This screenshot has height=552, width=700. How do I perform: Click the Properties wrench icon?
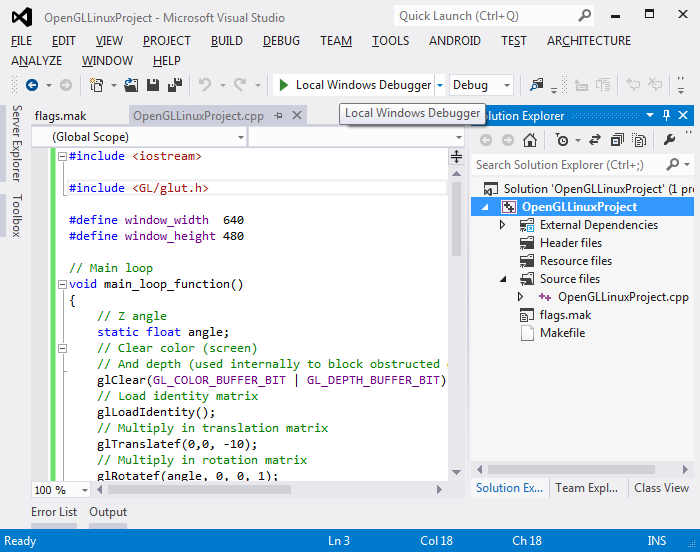pos(669,140)
